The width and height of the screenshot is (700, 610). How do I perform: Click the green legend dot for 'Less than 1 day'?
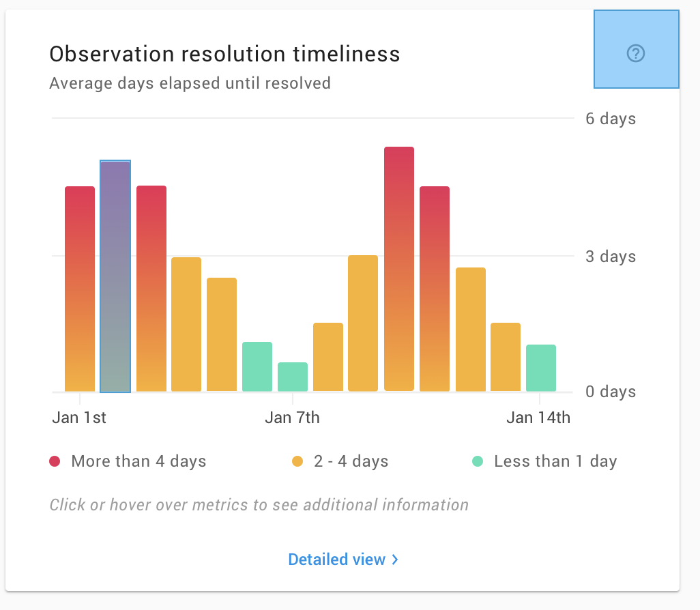[x=479, y=461]
